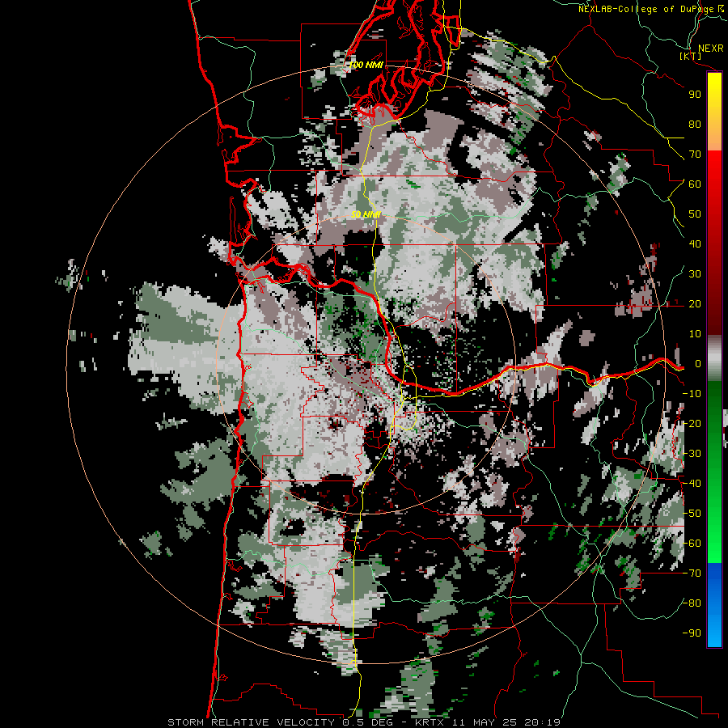Click the 80 value on velocity scale
Screen dimensions: 728x728
(x=695, y=125)
